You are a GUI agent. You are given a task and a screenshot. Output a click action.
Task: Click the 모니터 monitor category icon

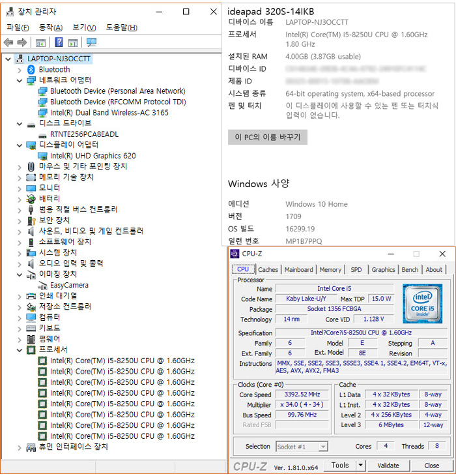click(31, 188)
